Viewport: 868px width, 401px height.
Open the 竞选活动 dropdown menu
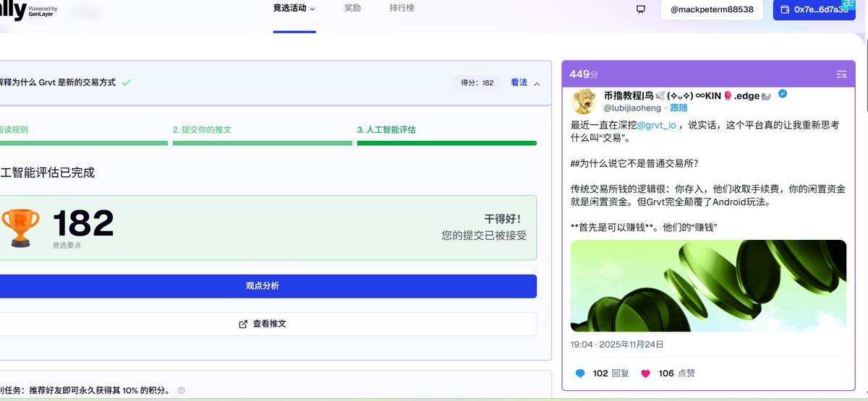pos(294,9)
